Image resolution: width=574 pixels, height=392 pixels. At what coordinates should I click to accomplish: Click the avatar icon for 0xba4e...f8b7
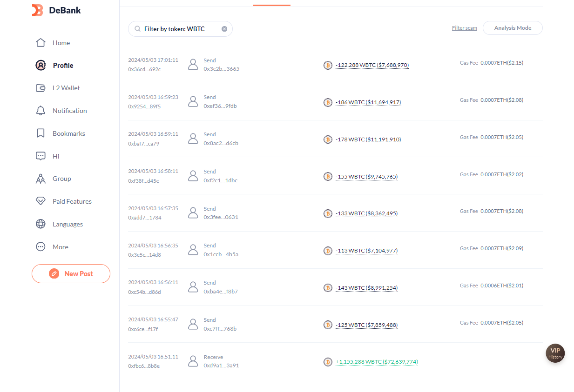(x=193, y=287)
